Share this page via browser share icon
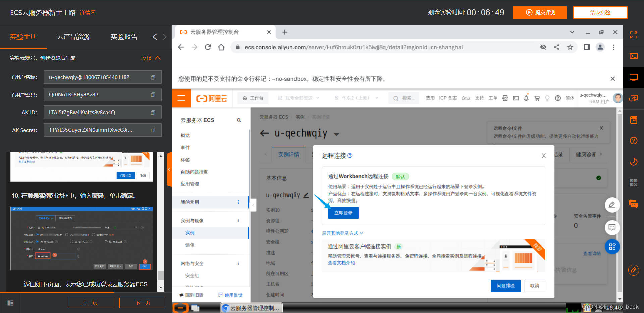Screen dimensions: 644x313 point(556,47)
